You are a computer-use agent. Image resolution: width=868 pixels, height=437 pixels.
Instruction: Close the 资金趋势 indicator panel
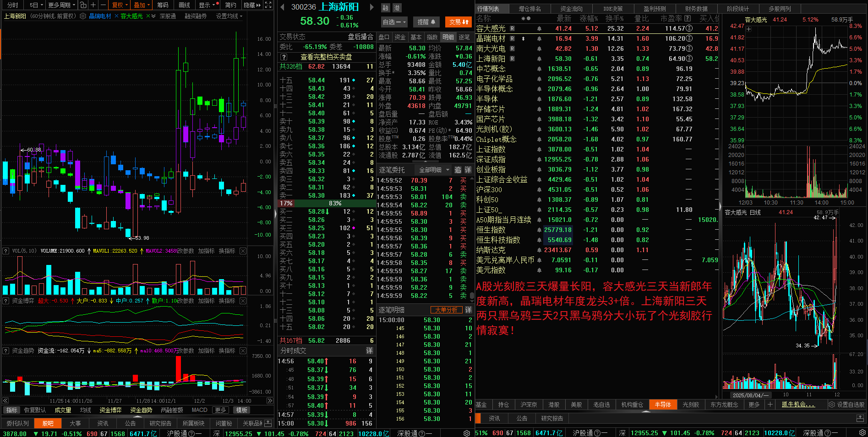pyautogui.click(x=243, y=351)
